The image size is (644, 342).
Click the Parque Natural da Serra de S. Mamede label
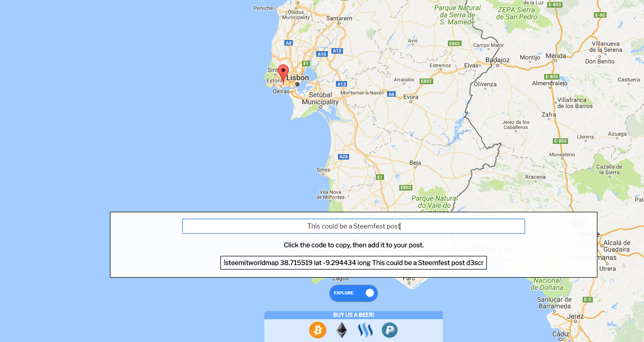[458, 15]
